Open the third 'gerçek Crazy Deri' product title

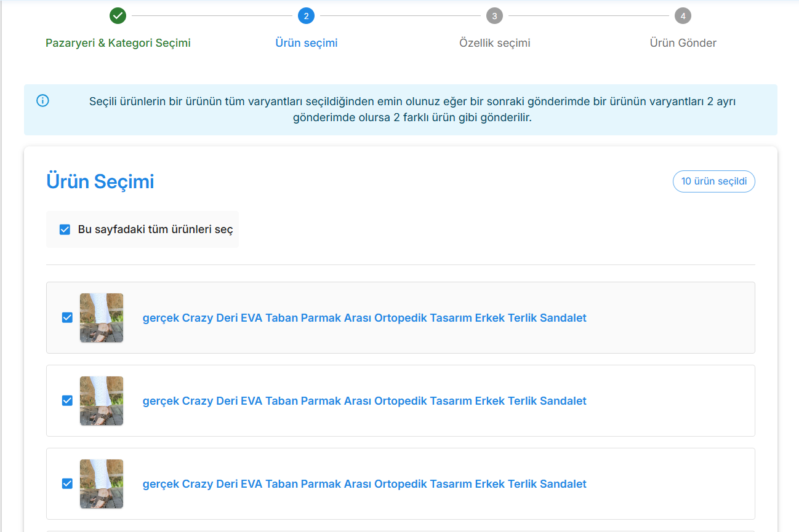click(364, 484)
